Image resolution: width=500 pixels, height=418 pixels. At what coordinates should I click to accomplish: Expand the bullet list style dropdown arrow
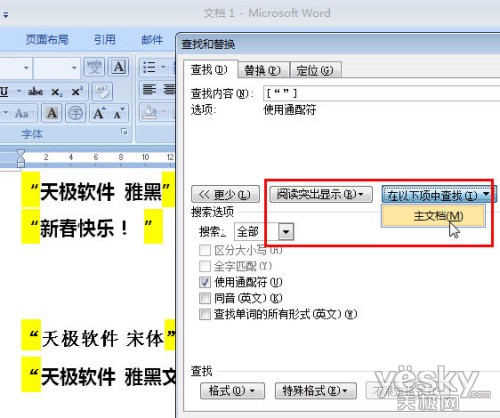163,67
